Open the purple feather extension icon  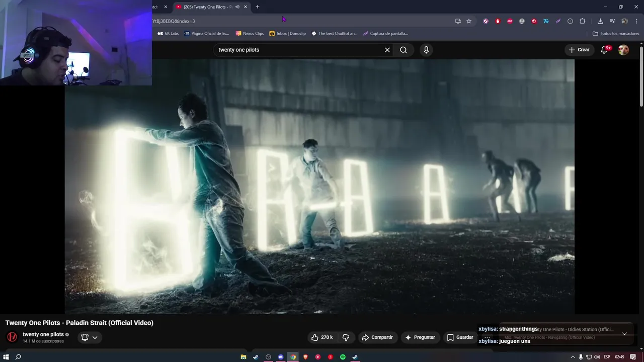(x=558, y=21)
